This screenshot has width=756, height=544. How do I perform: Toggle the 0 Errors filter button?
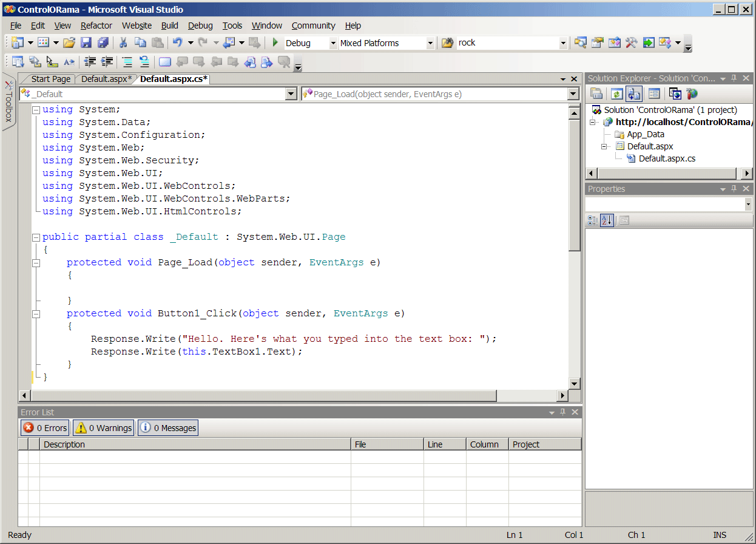46,428
